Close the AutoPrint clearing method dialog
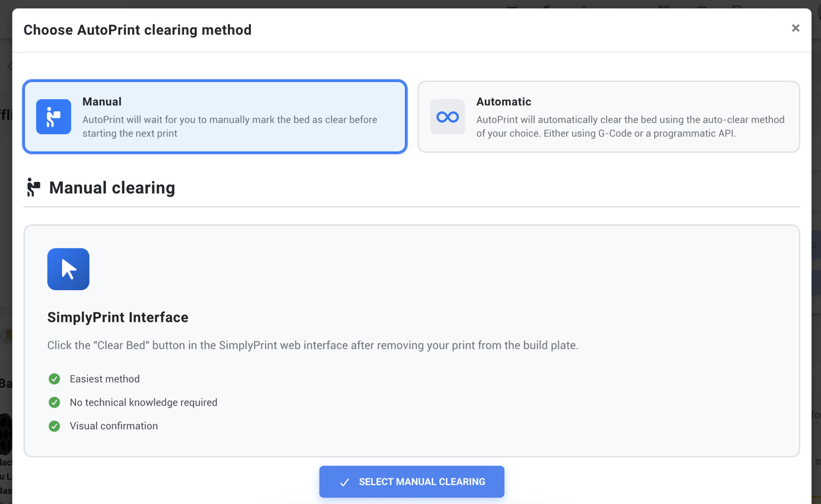This screenshot has width=821, height=504. [x=795, y=28]
